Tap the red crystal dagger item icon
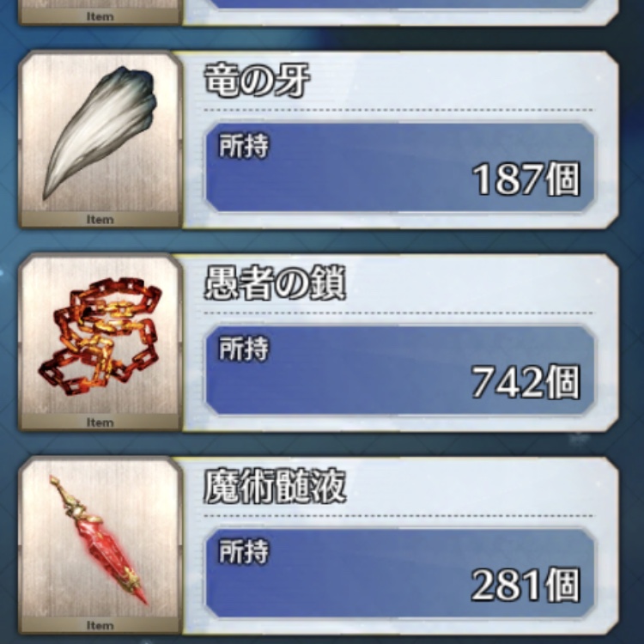This screenshot has width=644, height=644. click(99, 539)
